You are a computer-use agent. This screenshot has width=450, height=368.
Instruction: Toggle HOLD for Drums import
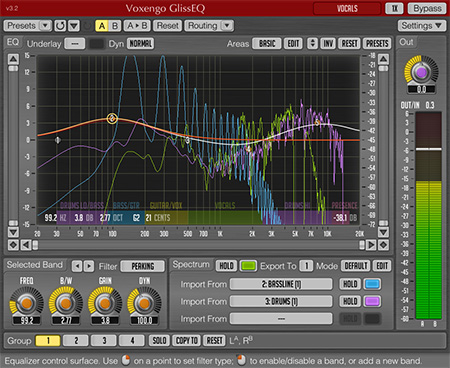350,301
